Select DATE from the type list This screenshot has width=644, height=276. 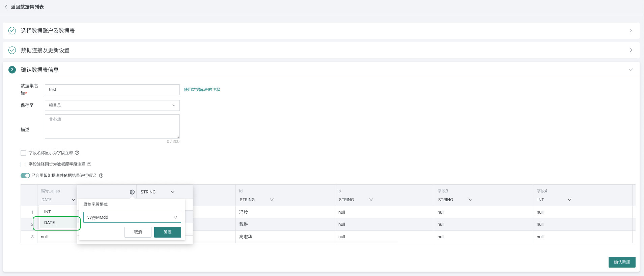50,223
